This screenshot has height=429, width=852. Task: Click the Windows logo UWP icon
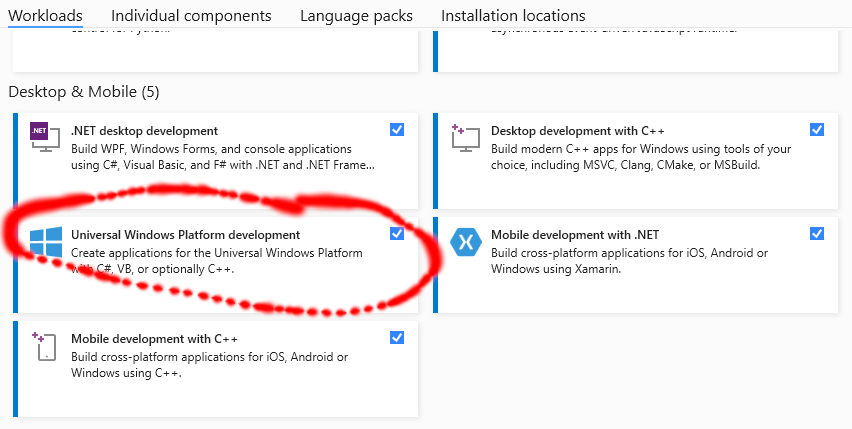pyautogui.click(x=46, y=242)
